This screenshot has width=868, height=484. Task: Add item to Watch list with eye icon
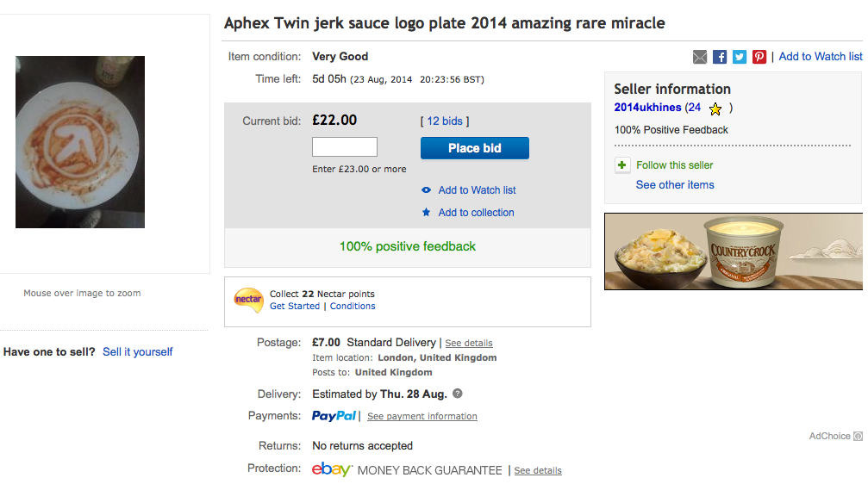477,190
